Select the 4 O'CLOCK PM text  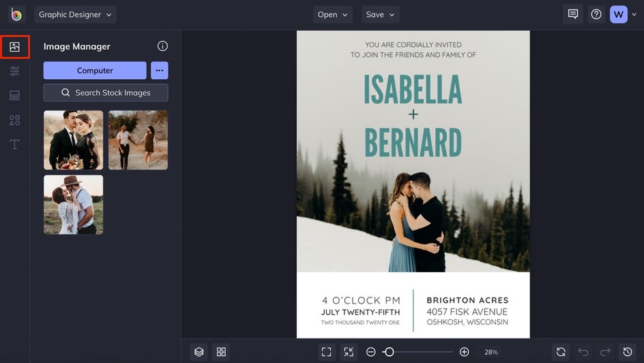[x=361, y=301]
